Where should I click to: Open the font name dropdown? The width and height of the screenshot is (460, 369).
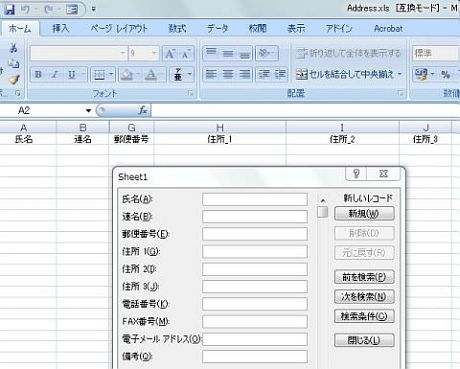[x=122, y=53]
